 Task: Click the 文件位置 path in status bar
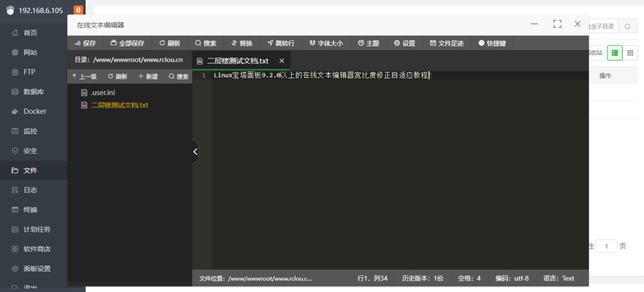pos(255,278)
